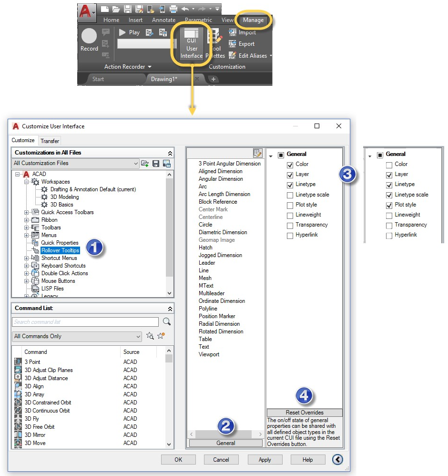The height and width of the screenshot is (476, 448).
Task: Expand the Ribbon tree node
Action: (x=26, y=220)
